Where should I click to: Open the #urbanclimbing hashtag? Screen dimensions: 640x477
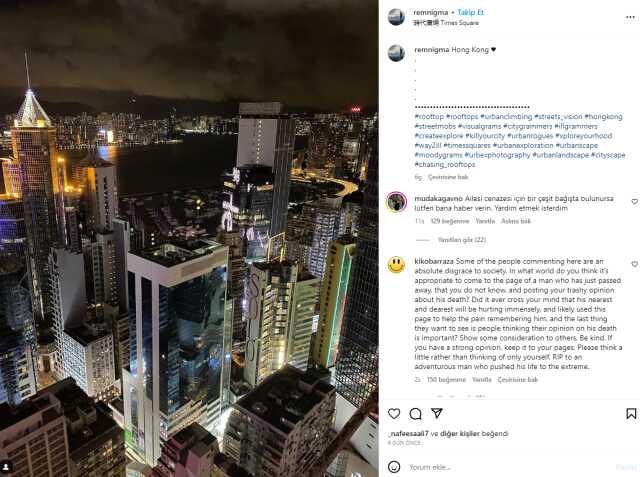pyautogui.click(x=506, y=117)
